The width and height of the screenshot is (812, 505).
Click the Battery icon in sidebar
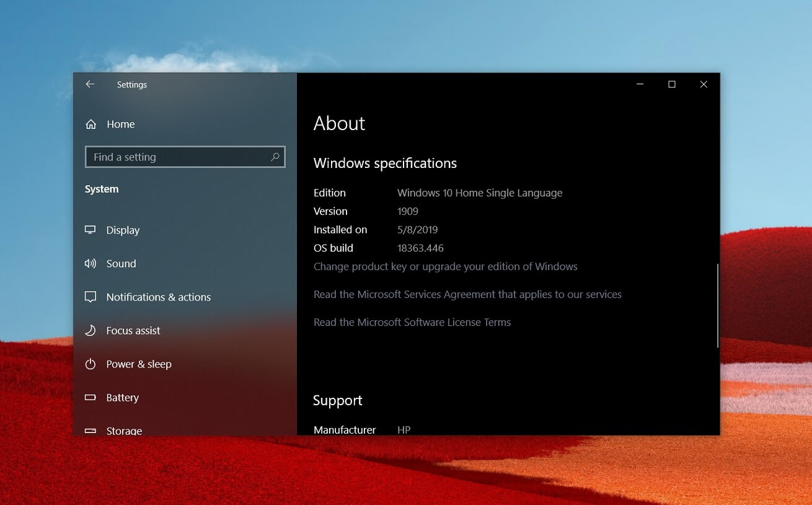90,397
